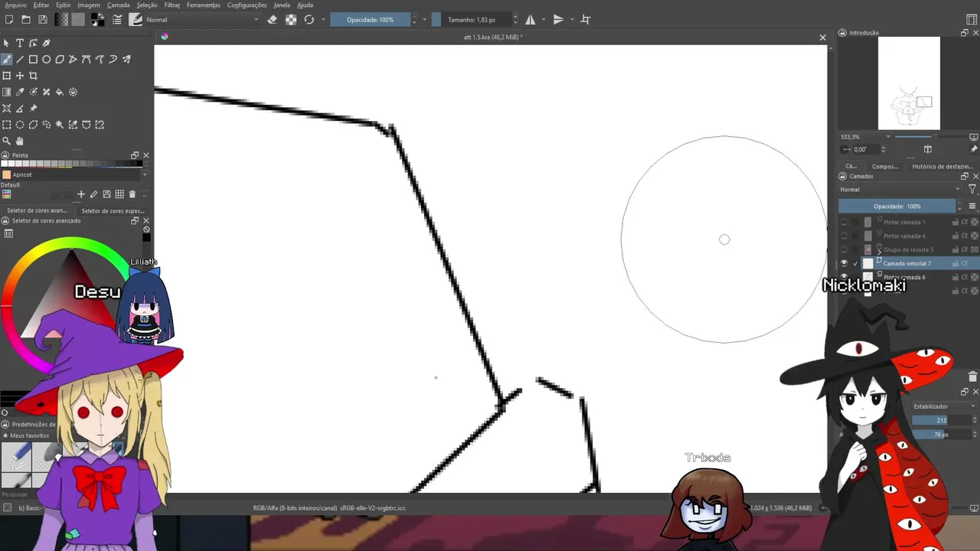Select the Bezier curve tool
The height and width of the screenshot is (551, 980).
[x=87, y=60]
